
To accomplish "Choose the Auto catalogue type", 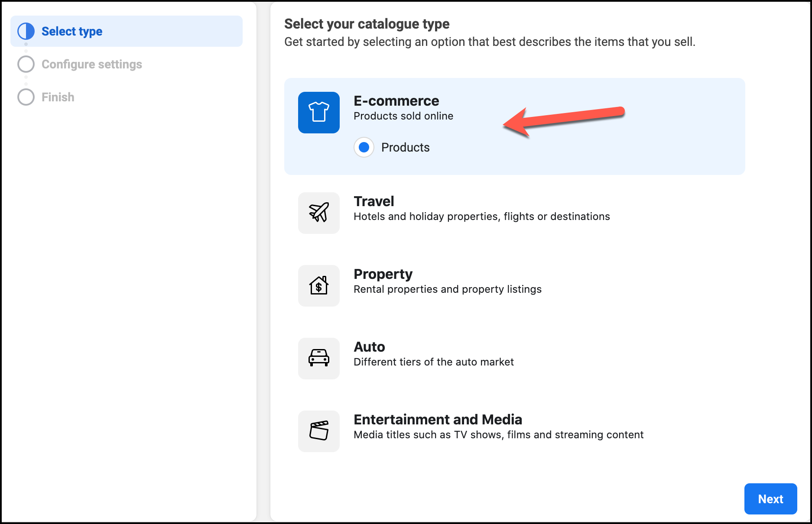I will point(369,347).
